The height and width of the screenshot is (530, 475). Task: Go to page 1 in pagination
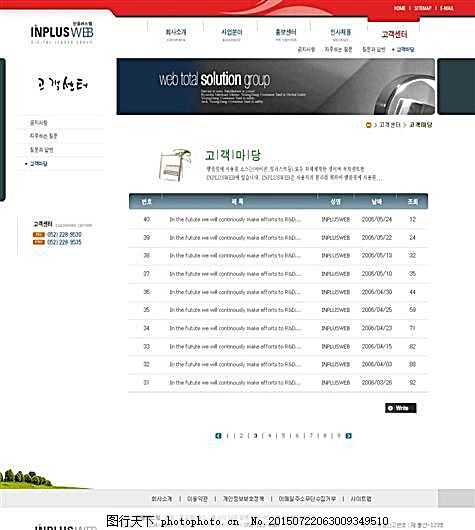click(x=228, y=436)
